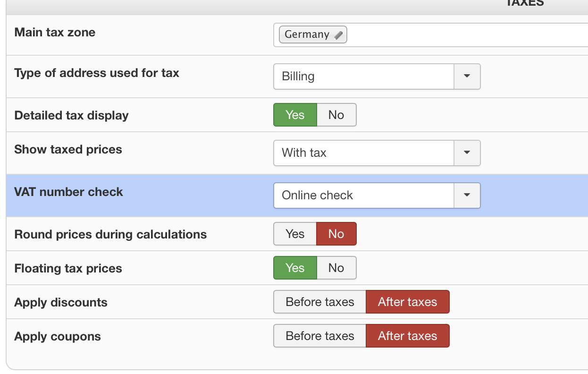Screen dimensions: 588x374
Task: Set Round prices during calculations to Yes
Action: 295,234
